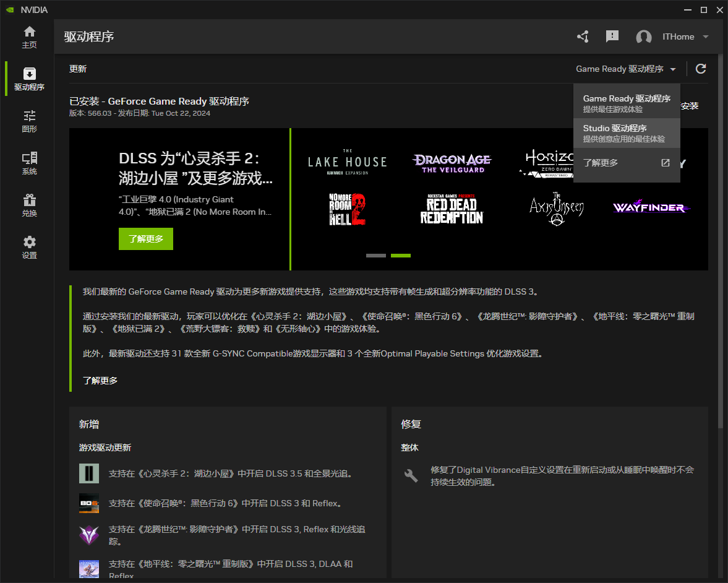Click the first carousel page indicator bar
Viewport: 728px width, 583px height.
click(x=375, y=255)
